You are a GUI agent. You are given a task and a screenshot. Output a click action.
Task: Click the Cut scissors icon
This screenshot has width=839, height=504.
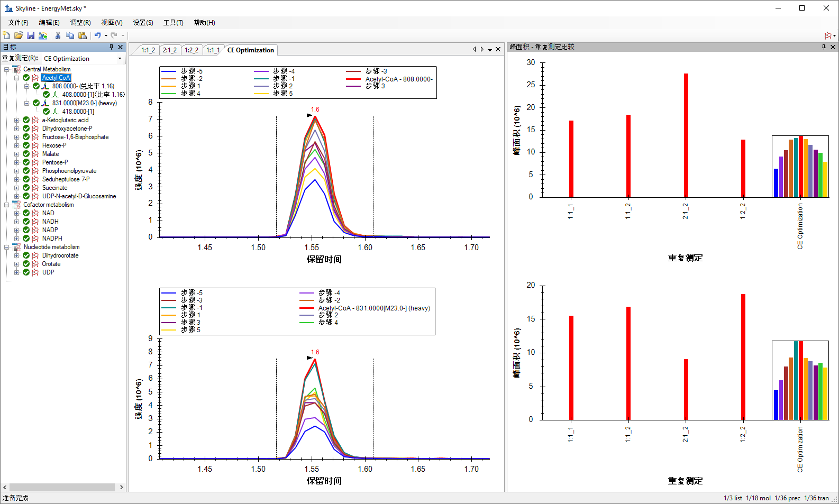[x=58, y=35]
